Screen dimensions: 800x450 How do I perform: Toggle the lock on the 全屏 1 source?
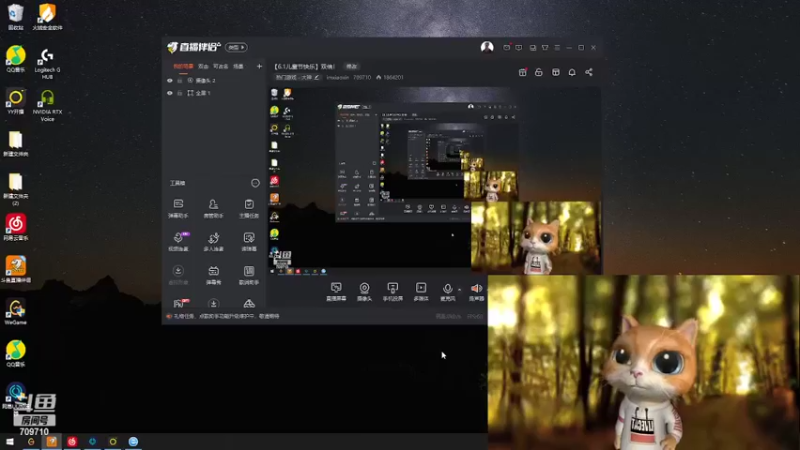tap(180, 93)
